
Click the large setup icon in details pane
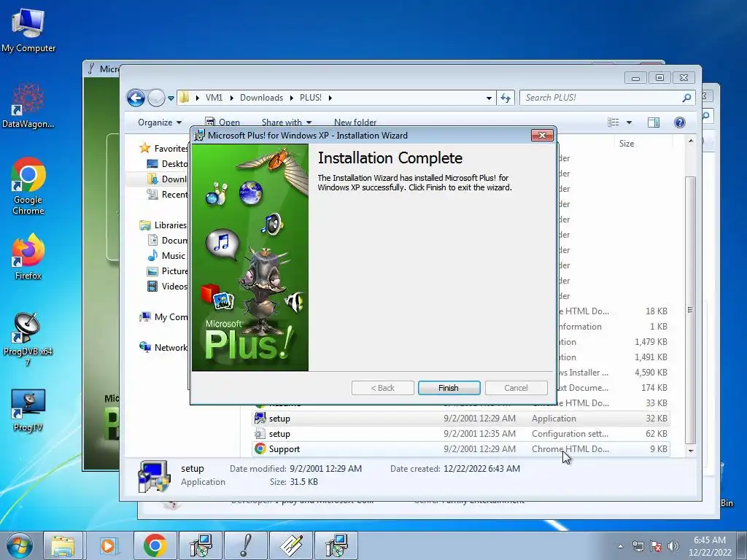click(153, 475)
